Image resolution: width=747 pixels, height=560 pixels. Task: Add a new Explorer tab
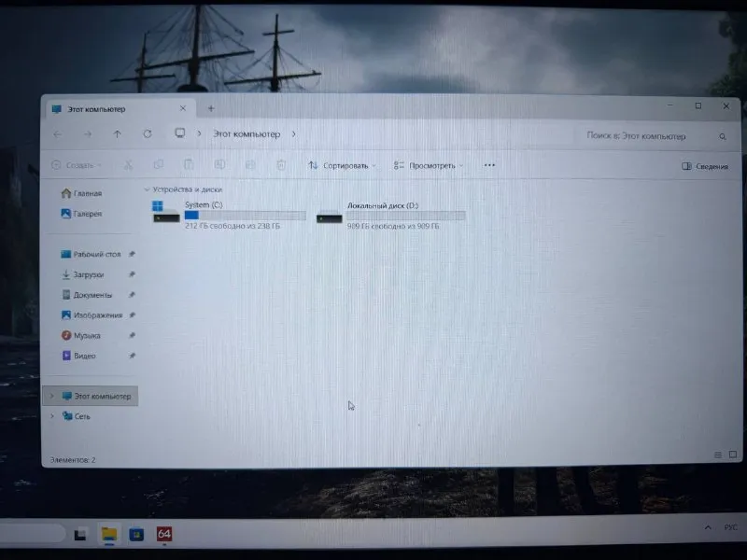(x=211, y=108)
